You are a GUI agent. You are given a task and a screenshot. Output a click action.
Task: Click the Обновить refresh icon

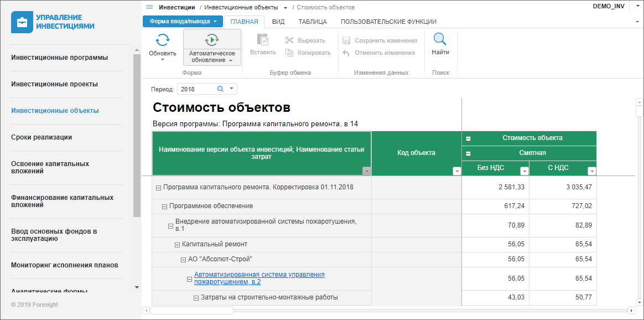point(163,40)
